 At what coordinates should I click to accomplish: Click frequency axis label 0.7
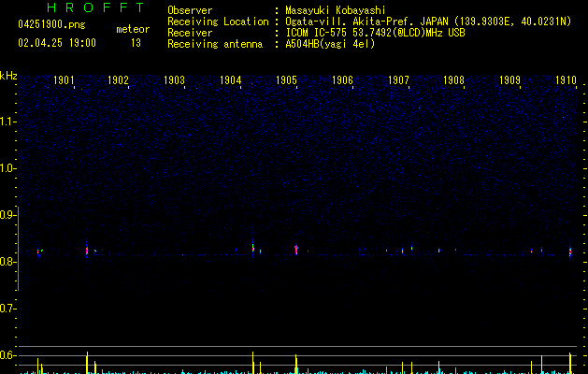[x=7, y=309]
